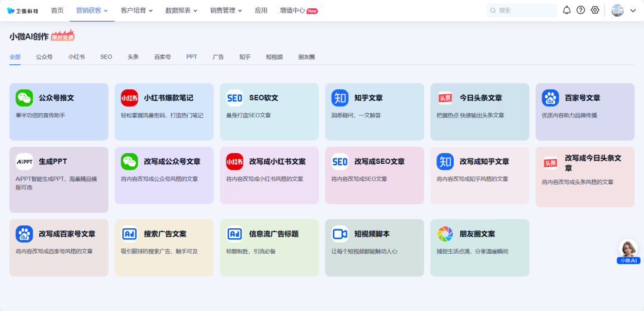Click the 小红书 icon on 小红书爆款笔记 card
This screenshot has width=644, height=311.
tap(129, 98)
